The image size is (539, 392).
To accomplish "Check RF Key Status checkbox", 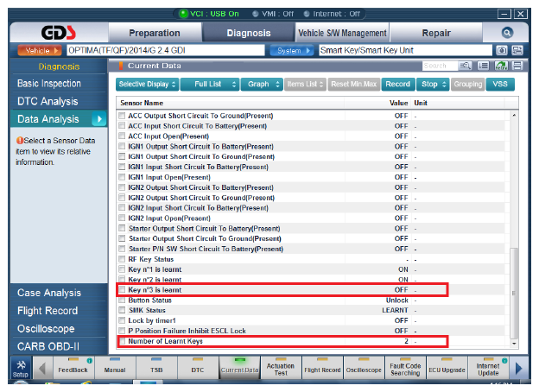I will pos(122,259).
